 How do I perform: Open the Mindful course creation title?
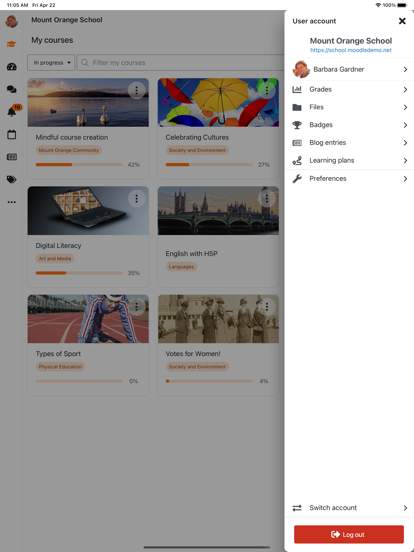[72, 137]
